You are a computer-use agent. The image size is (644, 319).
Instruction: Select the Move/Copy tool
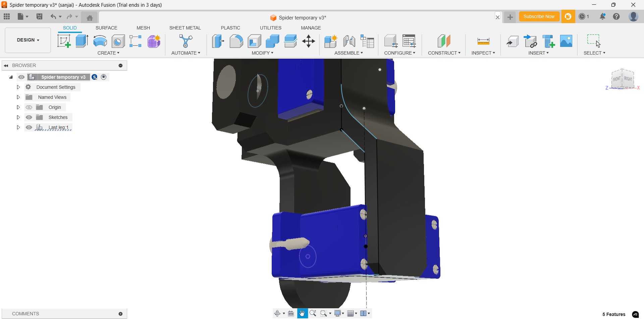click(x=309, y=41)
